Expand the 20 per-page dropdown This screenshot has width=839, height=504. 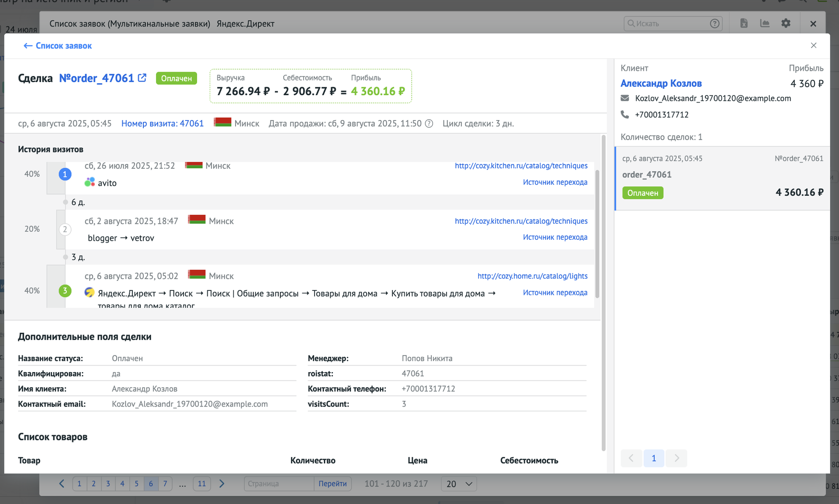tap(459, 484)
